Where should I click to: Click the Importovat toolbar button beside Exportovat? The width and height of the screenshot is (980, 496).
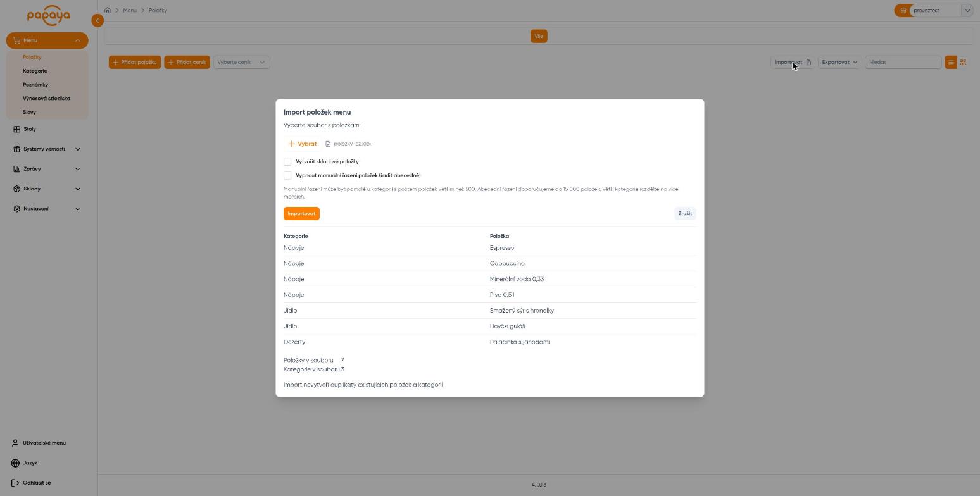tap(793, 62)
